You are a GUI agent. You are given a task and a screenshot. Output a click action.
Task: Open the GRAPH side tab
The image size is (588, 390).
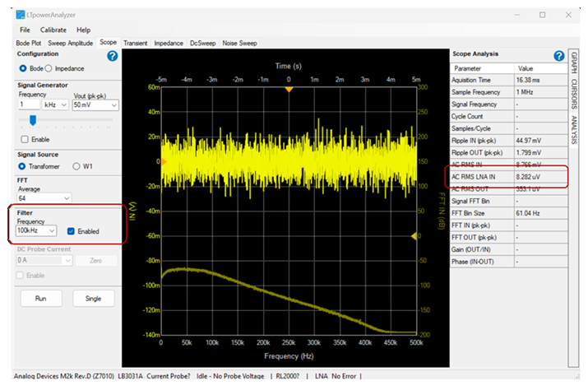pos(574,63)
